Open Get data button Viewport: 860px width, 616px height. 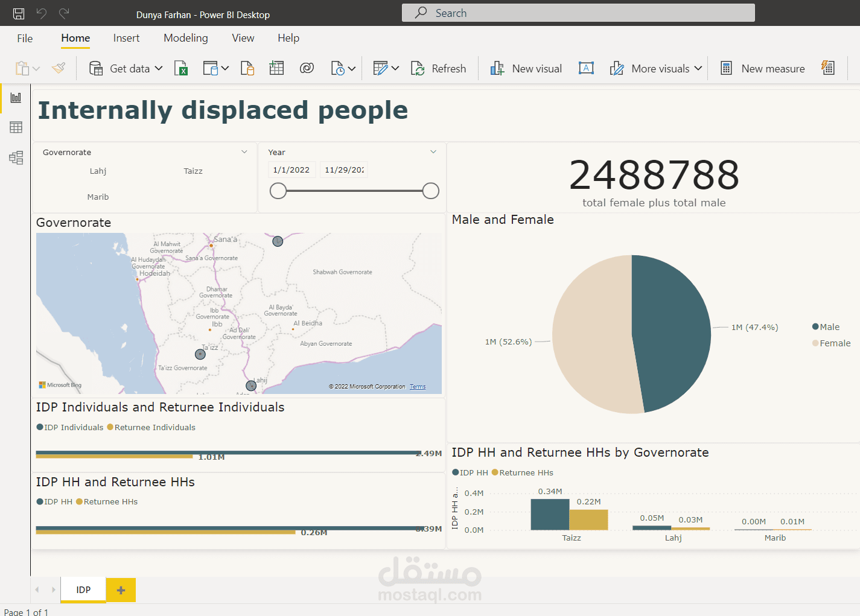coord(126,69)
